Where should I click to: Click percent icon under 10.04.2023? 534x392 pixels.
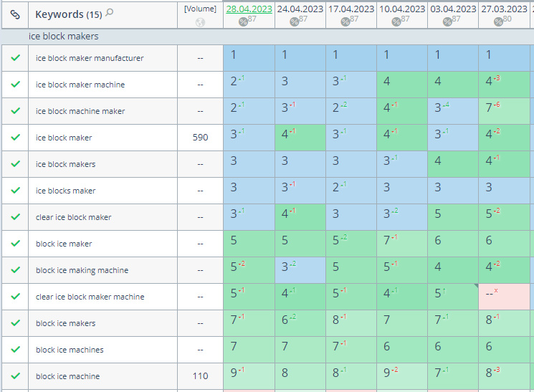click(x=396, y=21)
